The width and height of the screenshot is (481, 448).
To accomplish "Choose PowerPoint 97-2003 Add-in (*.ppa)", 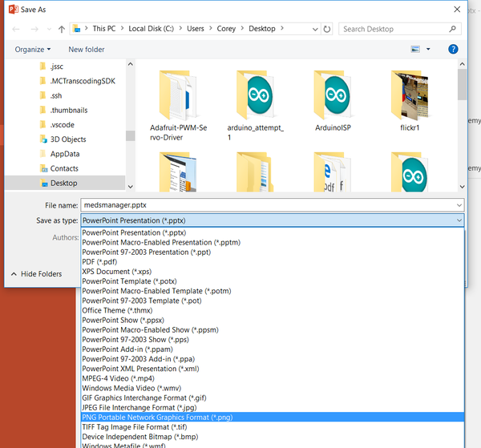I will click(x=273, y=359).
